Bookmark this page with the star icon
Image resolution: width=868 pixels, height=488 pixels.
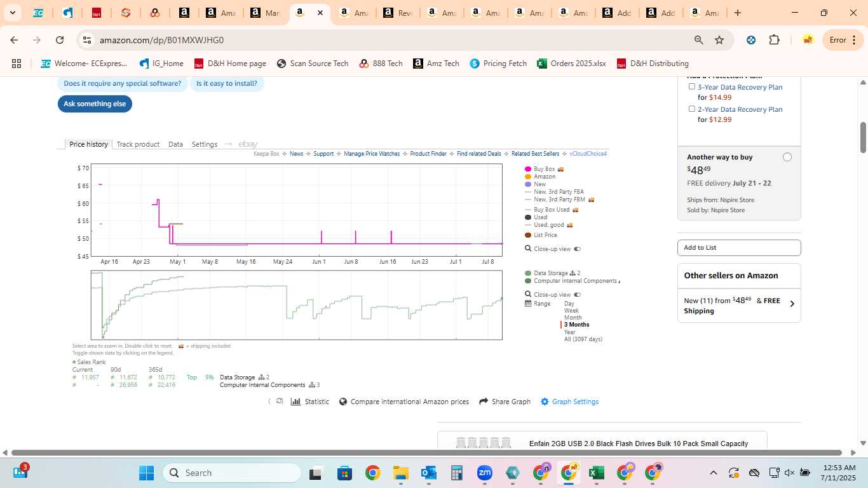click(x=719, y=40)
